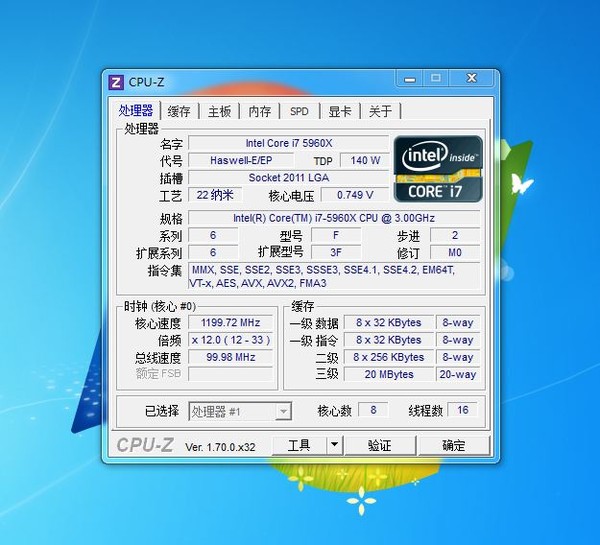The image size is (600, 545).
Task: Click the 步进 value 2
Action: tap(455, 235)
